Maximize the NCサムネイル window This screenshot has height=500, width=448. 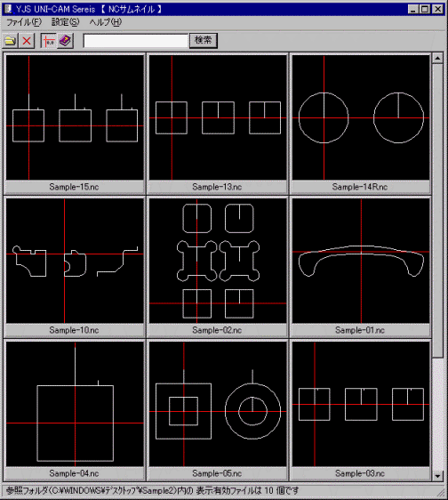(425, 9)
